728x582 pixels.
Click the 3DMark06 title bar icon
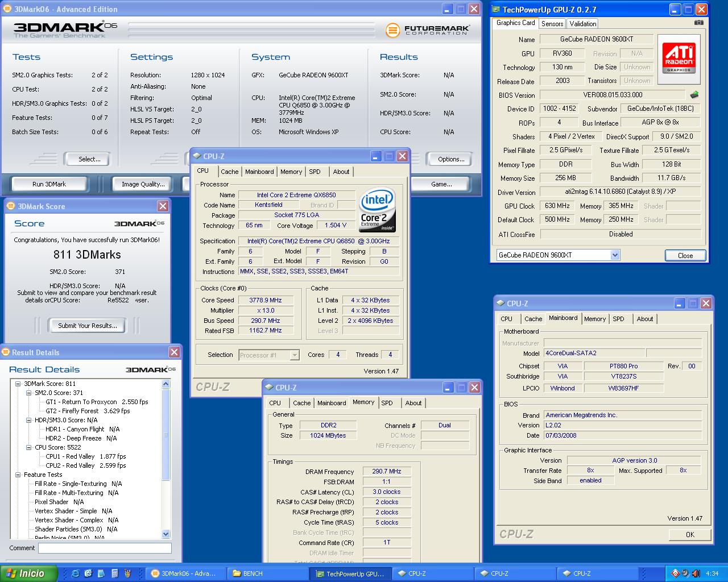pyautogui.click(x=7, y=9)
